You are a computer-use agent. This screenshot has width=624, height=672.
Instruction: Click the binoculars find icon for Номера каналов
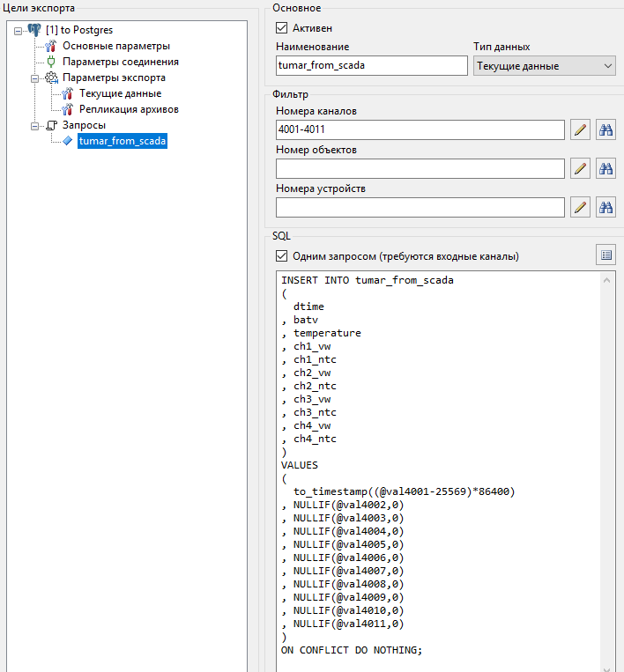(x=605, y=129)
